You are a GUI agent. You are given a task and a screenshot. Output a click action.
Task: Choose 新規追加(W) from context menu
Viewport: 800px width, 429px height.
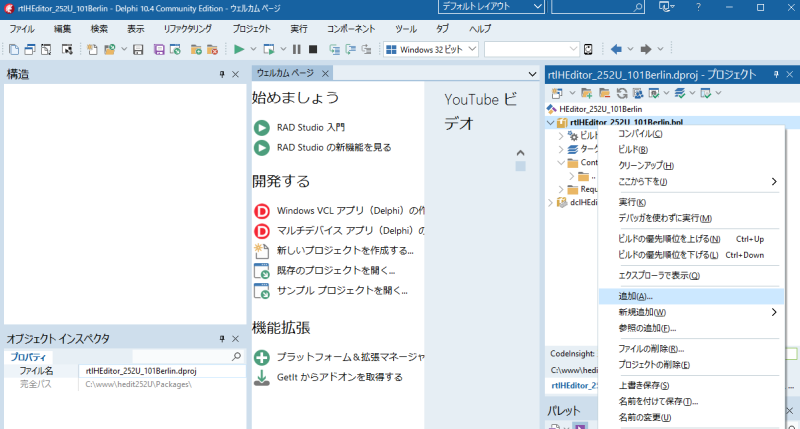tap(691, 312)
